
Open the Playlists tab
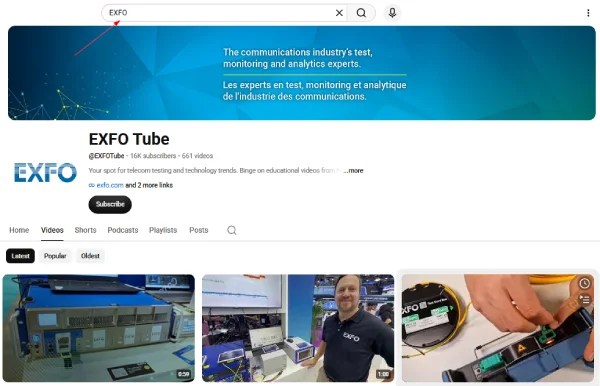tap(163, 230)
